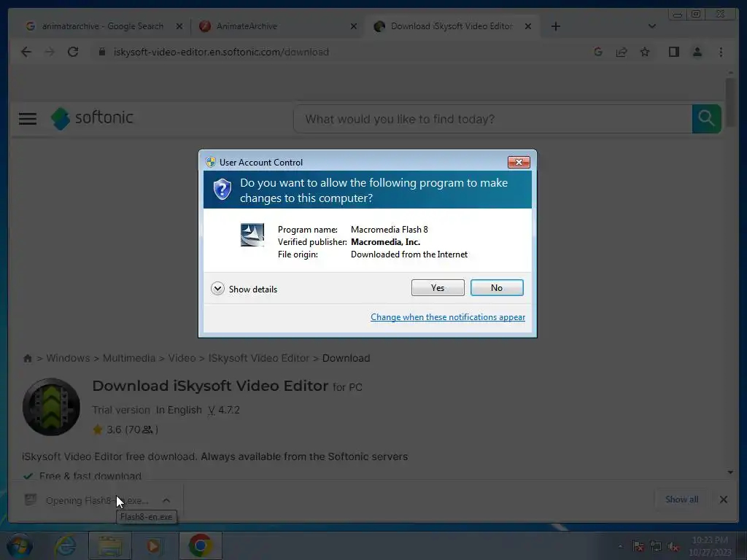The image size is (747, 560).
Task: Open a new browser tab
Action: 555,26
